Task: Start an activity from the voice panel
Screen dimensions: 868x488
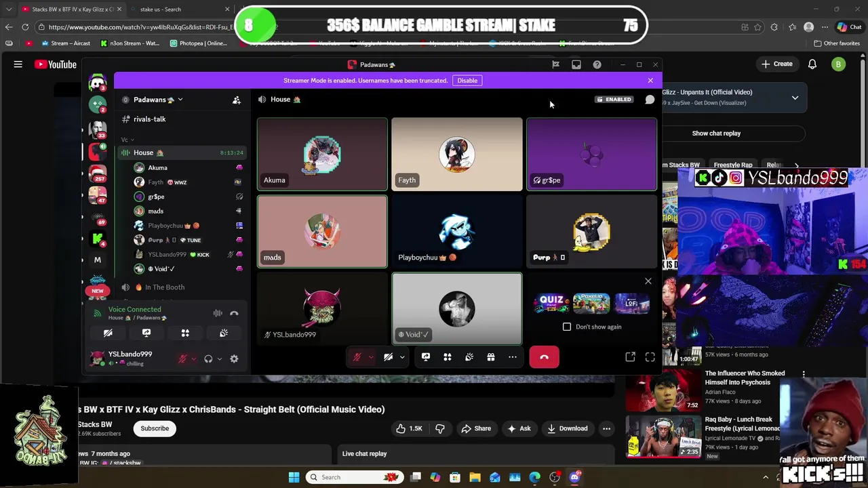Action: coord(185,333)
